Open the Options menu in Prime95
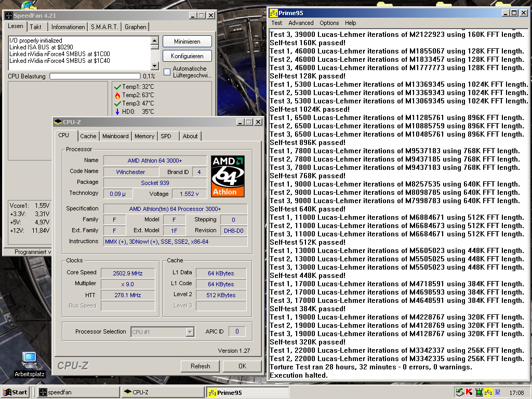532x399 pixels. pyautogui.click(x=329, y=23)
